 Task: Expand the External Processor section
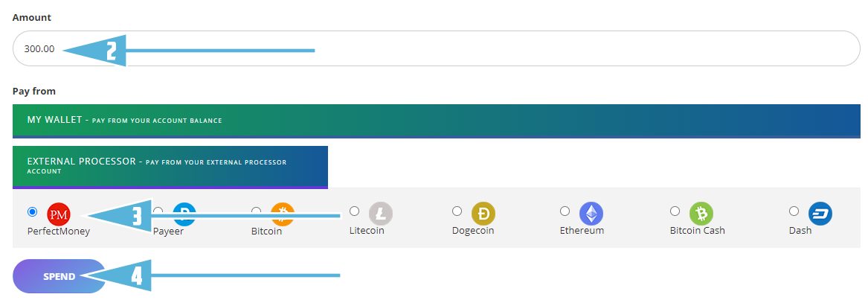click(x=170, y=167)
